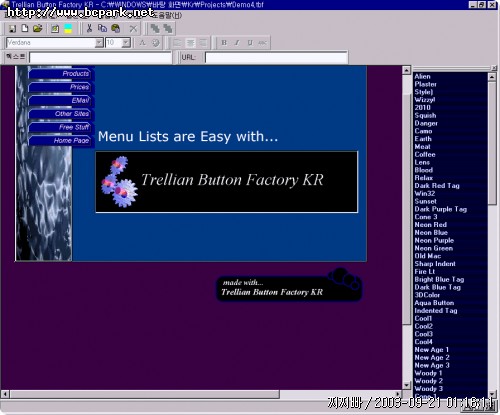Choose the Wizzy! style
The height and width of the screenshot is (415, 500).
(425, 100)
